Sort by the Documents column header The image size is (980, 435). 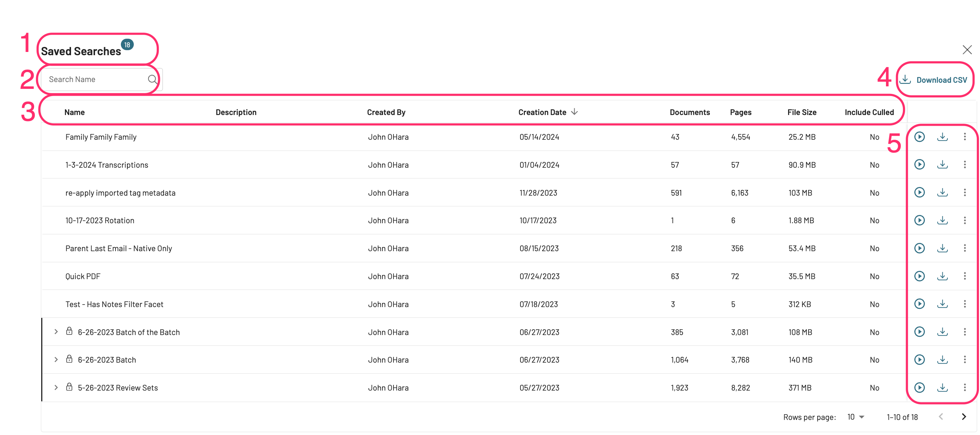point(690,113)
